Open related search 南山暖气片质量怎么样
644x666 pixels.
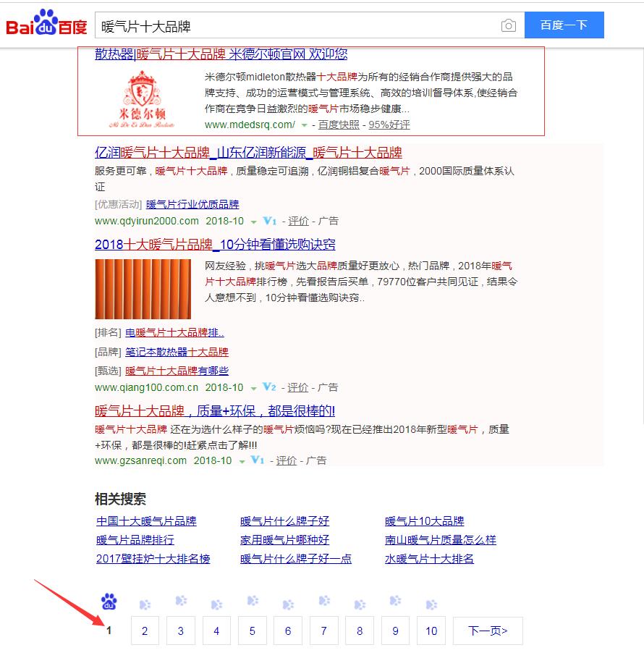pyautogui.click(x=441, y=540)
